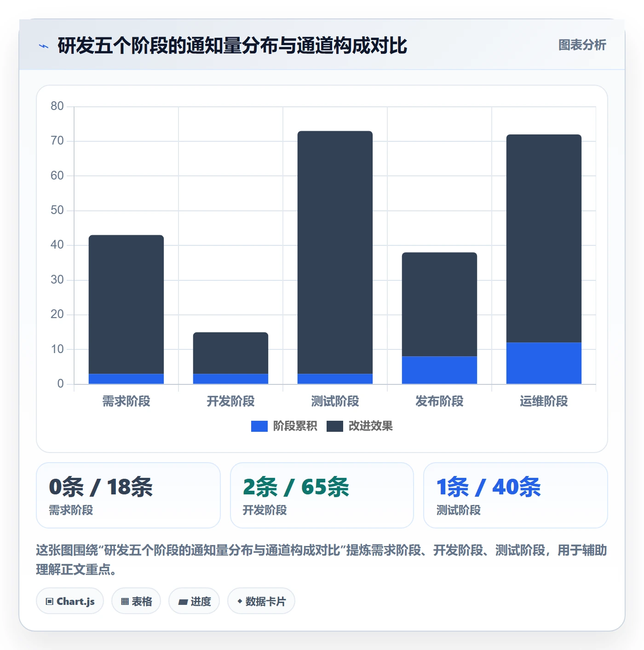Click the chart title 研发五个阶段的通知量分布与通道构成对比
The width and height of the screenshot is (644, 650).
[x=232, y=46]
